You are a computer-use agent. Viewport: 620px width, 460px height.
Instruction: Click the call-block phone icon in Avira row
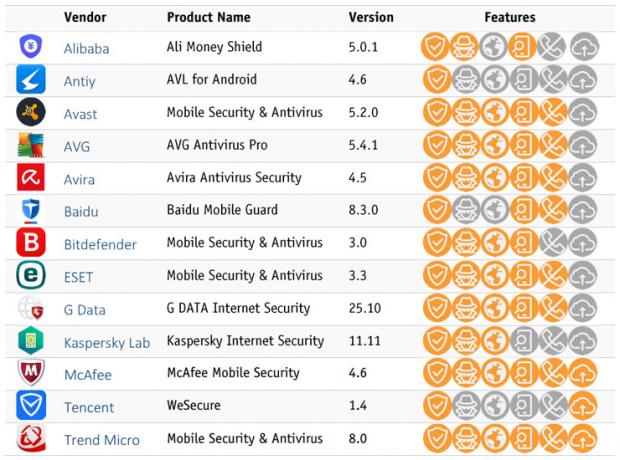553,178
